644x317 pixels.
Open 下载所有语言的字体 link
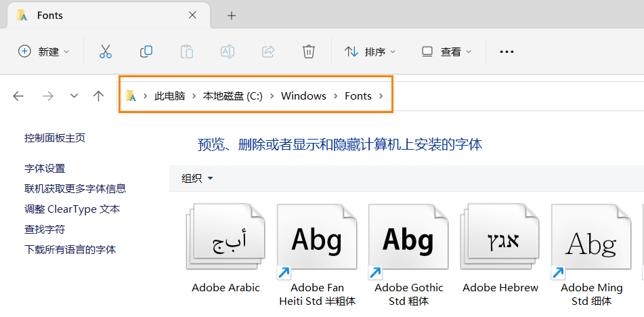click(x=70, y=249)
